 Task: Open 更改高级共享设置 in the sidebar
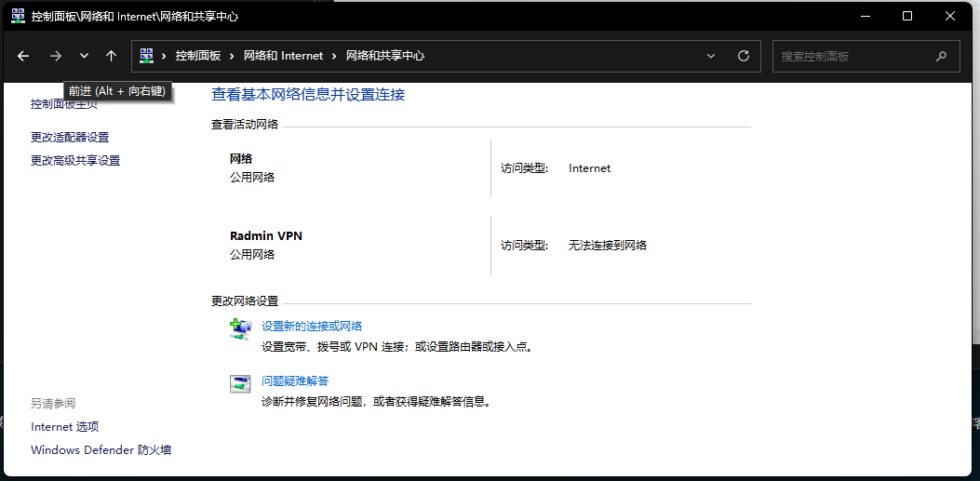75,161
